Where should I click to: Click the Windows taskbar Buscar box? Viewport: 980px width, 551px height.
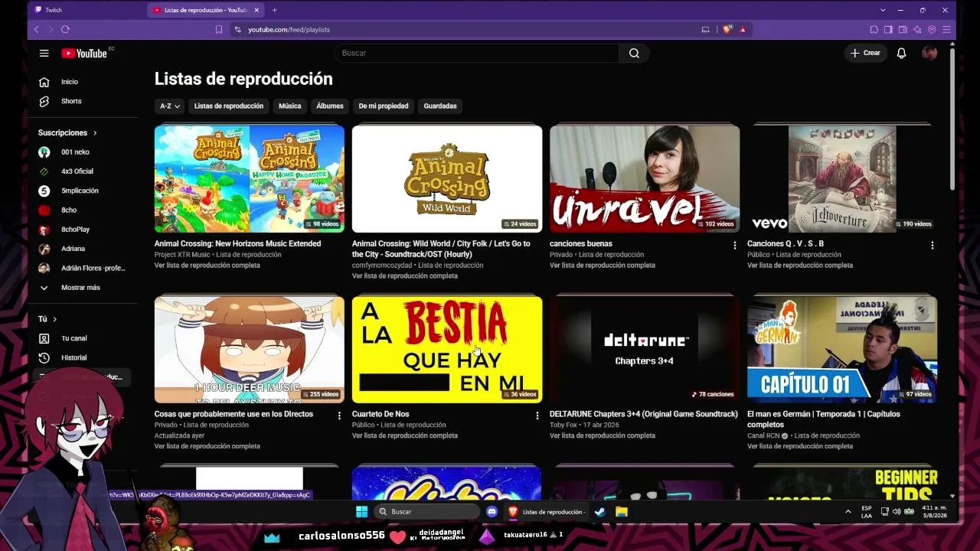tap(427, 511)
